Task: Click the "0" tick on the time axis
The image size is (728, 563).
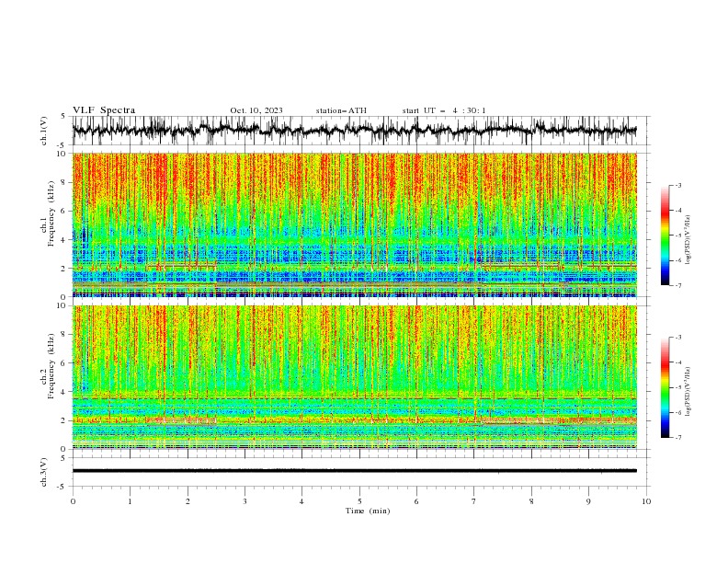Action: pos(73,501)
